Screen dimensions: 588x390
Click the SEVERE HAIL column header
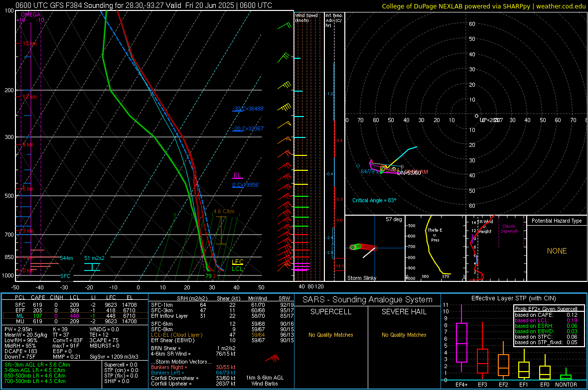tap(404, 312)
